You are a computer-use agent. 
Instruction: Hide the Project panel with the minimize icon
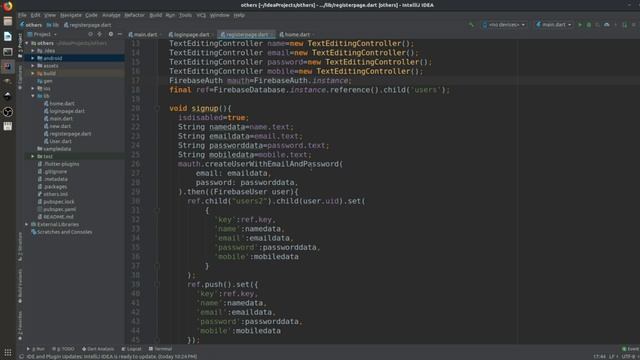click(120, 34)
